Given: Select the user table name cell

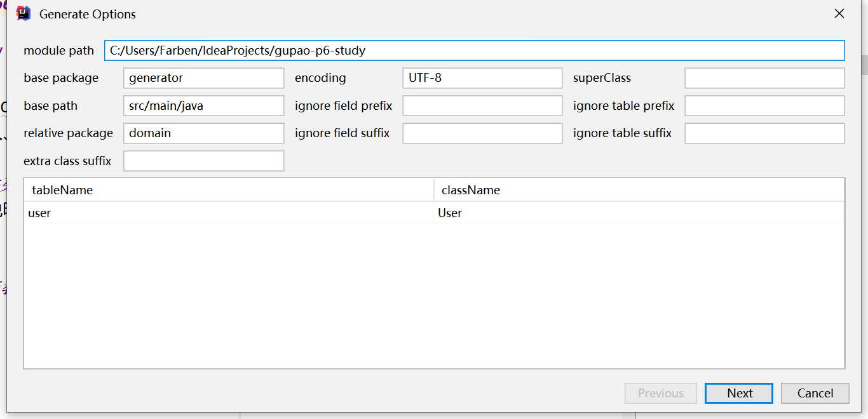Looking at the screenshot, I should [229, 213].
